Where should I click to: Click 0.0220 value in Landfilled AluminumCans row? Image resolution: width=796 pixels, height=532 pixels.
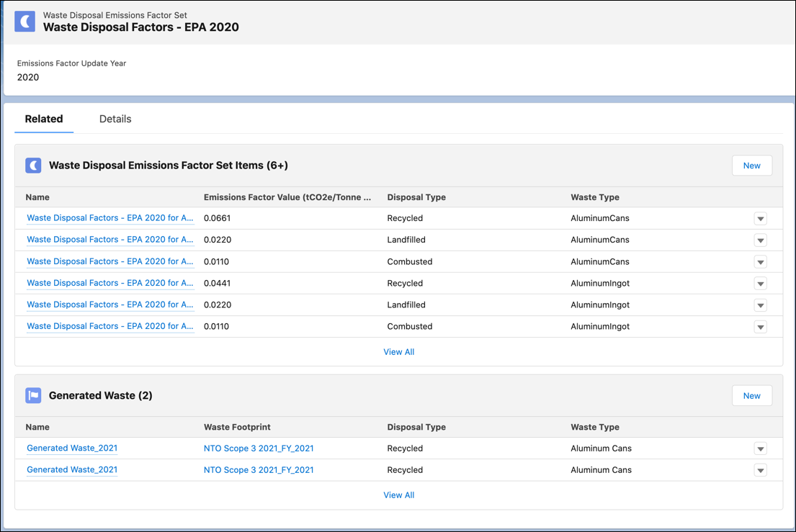tap(218, 240)
